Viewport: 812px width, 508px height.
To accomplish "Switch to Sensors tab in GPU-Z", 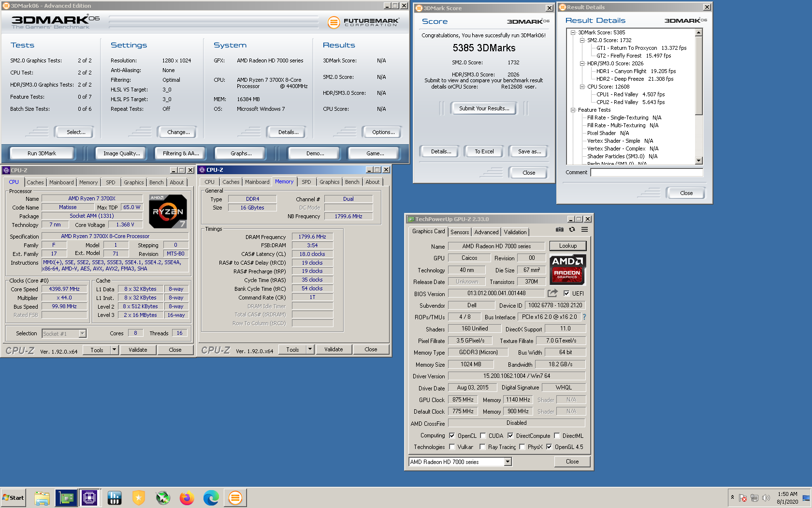I will (x=460, y=232).
